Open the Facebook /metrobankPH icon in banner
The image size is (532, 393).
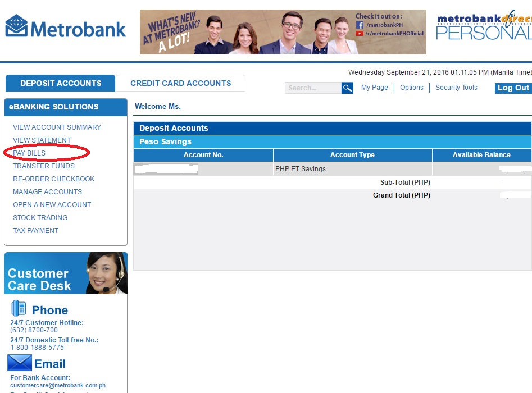tap(360, 25)
